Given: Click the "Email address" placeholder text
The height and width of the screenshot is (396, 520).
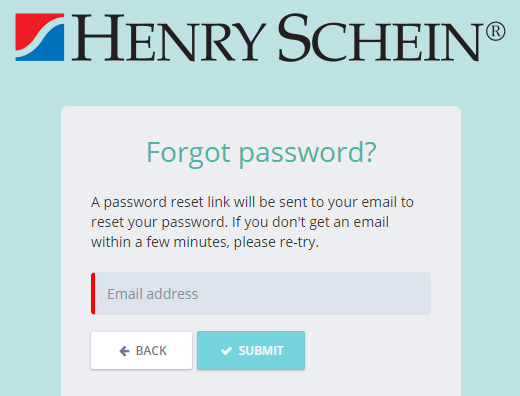Looking at the screenshot, I should coord(153,294).
